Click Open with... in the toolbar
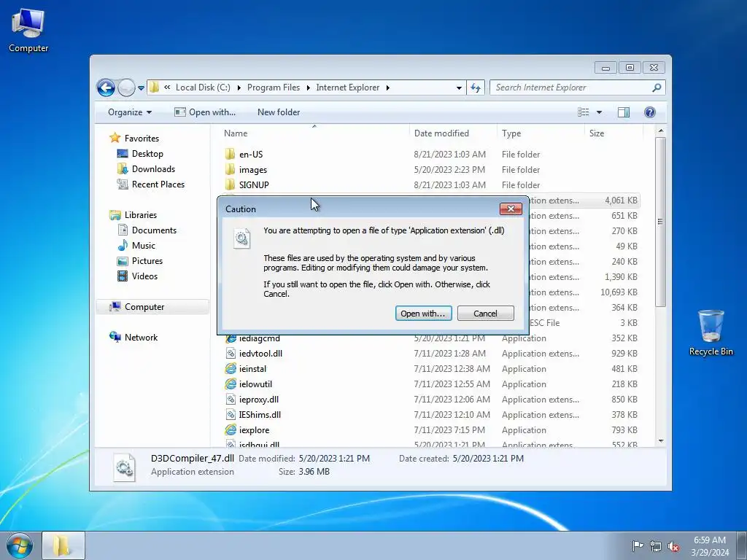Screen dimensions: 747x560 [x=205, y=112]
